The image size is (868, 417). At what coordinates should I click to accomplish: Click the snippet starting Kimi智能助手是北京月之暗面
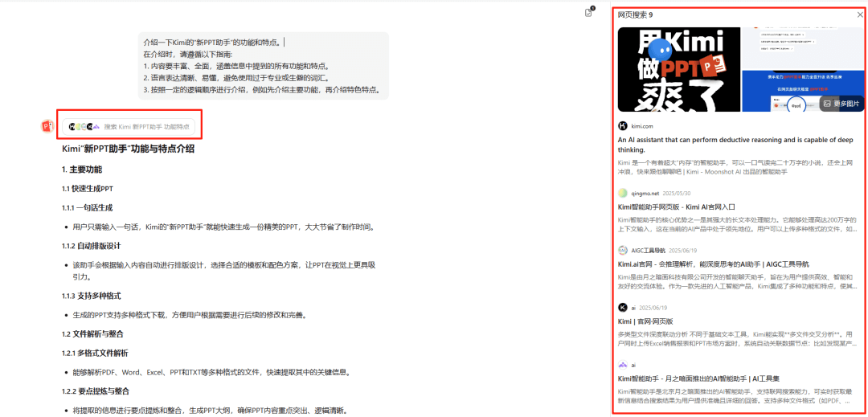737,396
